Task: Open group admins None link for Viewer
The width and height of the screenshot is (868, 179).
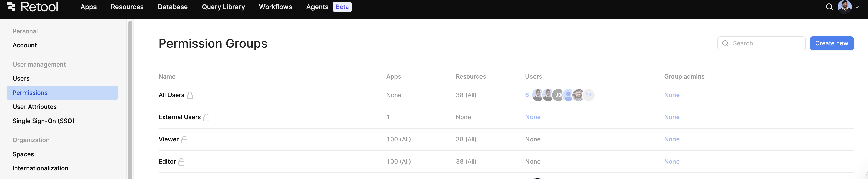Action: point(671,139)
